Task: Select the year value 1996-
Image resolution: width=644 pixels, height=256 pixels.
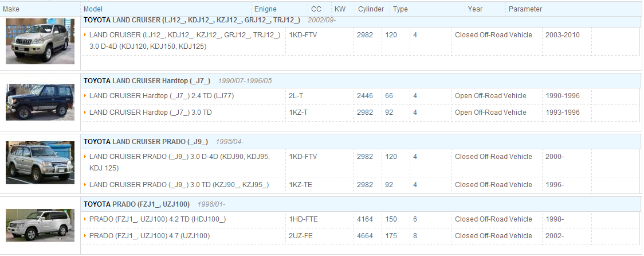Action: tap(555, 185)
